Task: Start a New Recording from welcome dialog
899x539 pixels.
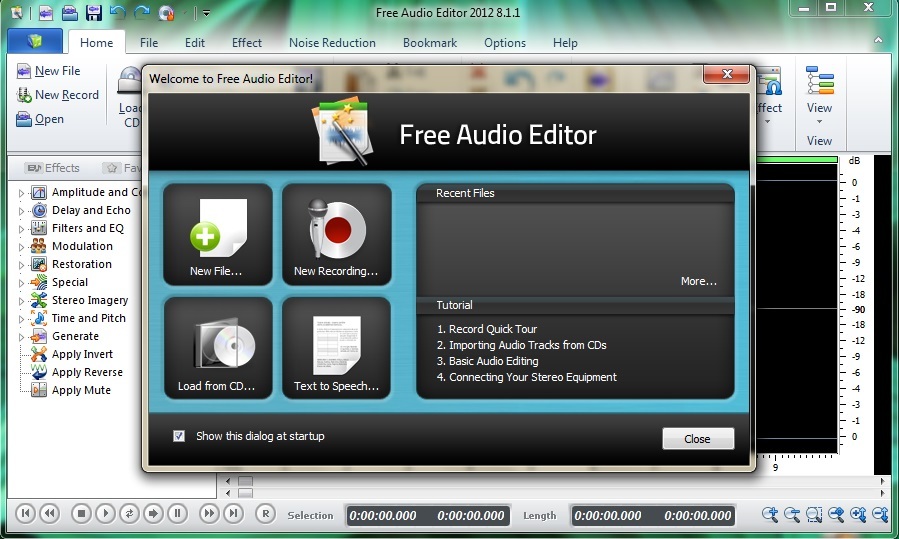Action: pyautogui.click(x=337, y=235)
